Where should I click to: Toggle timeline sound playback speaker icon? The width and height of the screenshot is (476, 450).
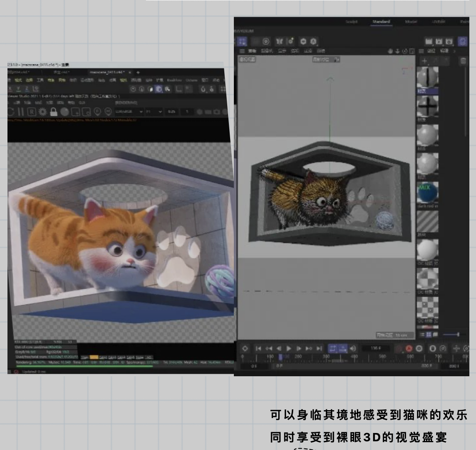tap(353, 348)
